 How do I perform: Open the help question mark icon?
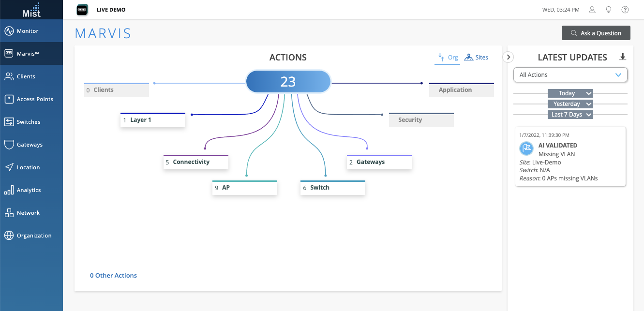click(625, 10)
